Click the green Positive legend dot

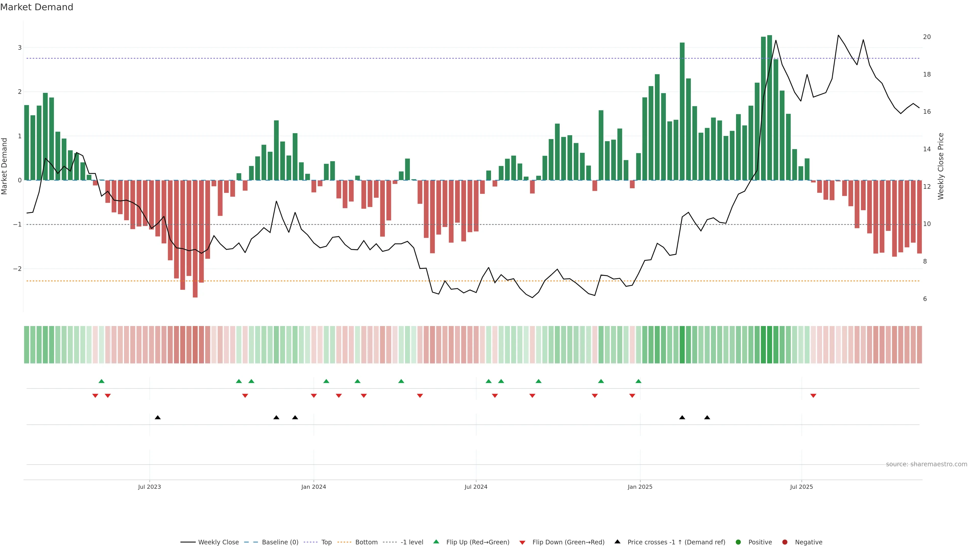[x=738, y=542]
